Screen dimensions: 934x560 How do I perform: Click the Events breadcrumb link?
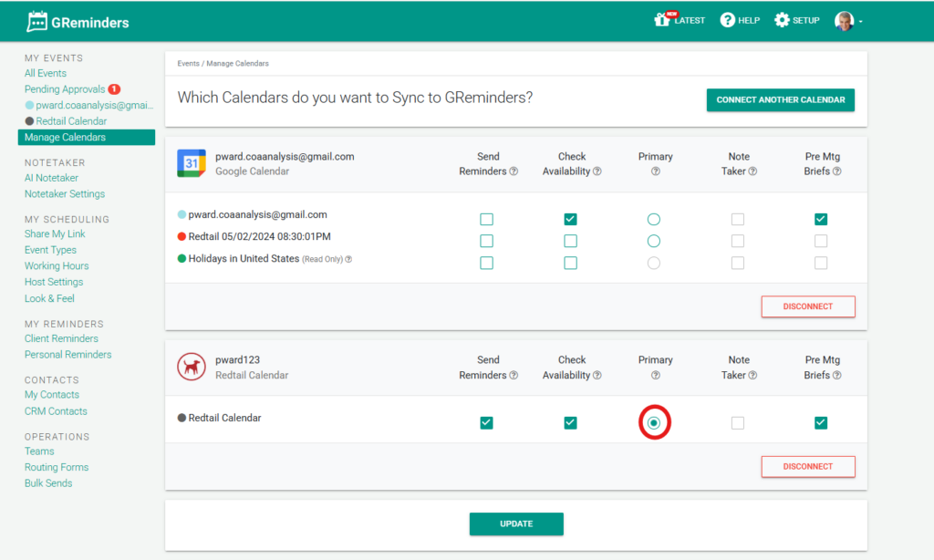tap(188, 64)
